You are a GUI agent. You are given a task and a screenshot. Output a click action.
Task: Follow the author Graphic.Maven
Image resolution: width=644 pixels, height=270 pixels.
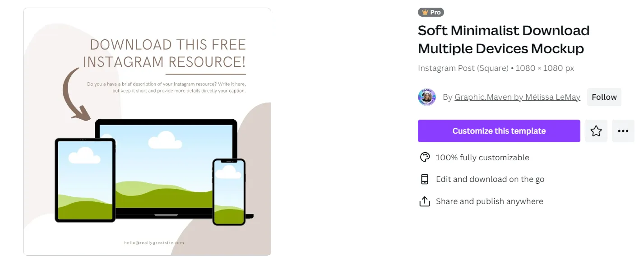pos(604,97)
